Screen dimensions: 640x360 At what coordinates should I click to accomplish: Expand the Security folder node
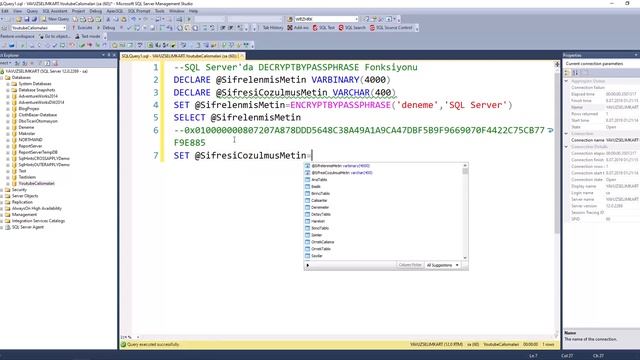pos(2,190)
